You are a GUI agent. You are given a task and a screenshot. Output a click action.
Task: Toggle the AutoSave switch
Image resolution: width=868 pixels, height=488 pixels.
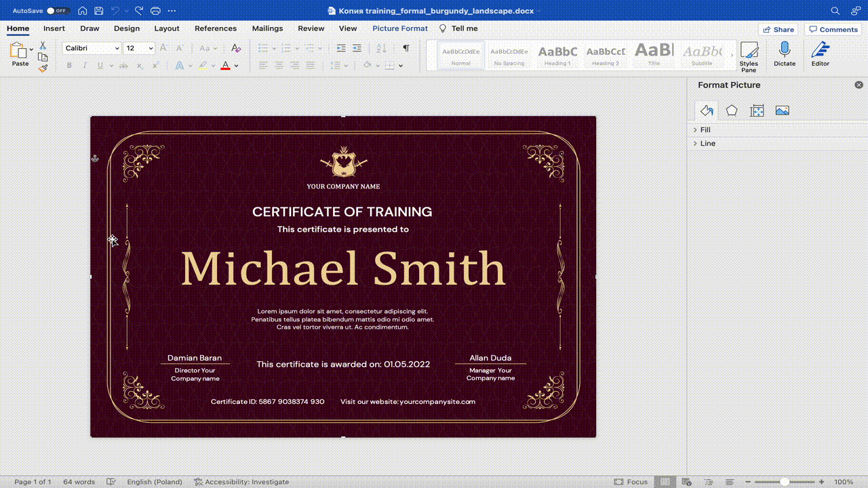coord(58,11)
